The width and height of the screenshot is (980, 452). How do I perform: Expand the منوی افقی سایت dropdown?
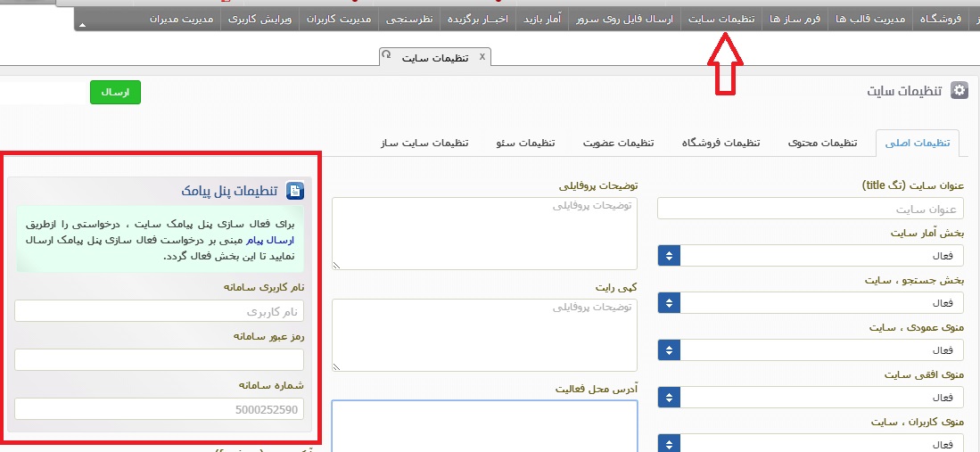[x=811, y=397]
